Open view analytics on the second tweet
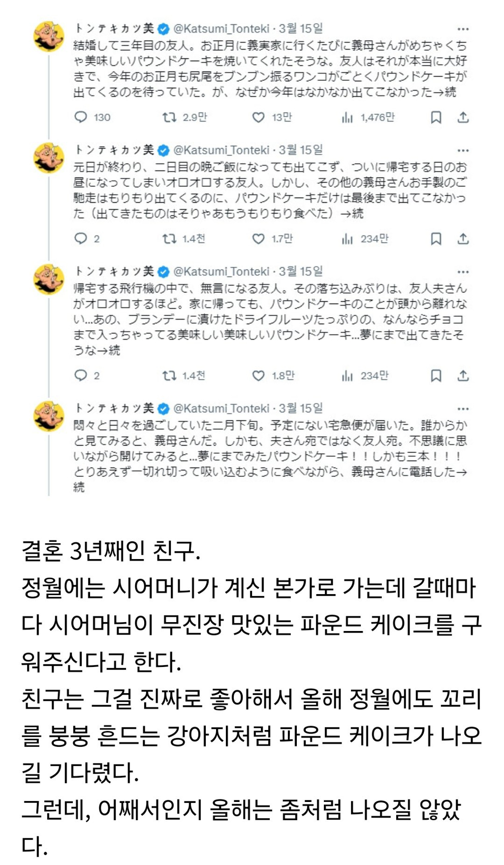504x865 pixels. click(x=348, y=240)
